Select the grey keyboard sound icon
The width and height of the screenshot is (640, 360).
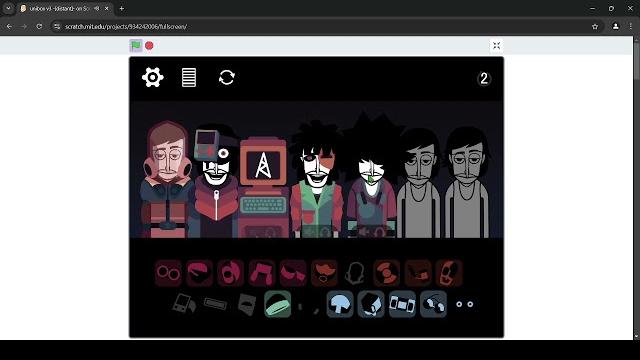coord(215,304)
